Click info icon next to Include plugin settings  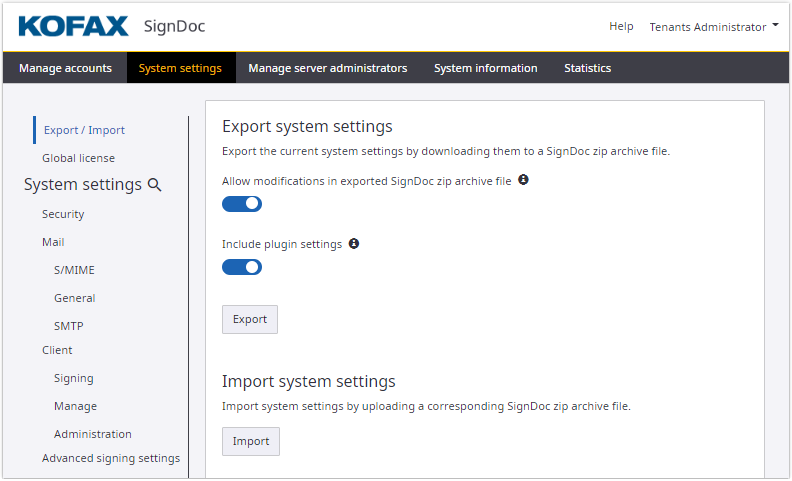354,244
